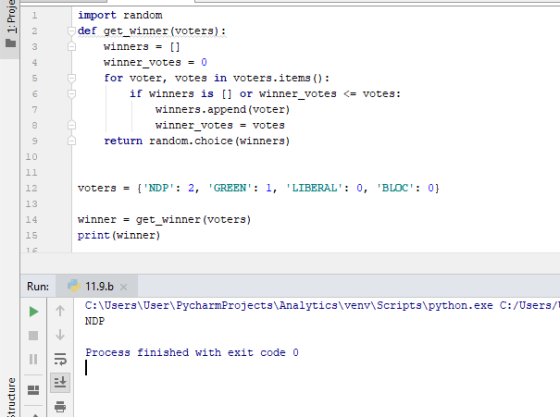This screenshot has width=560, height=417.
Task: Print the console output
Action: tap(60, 406)
